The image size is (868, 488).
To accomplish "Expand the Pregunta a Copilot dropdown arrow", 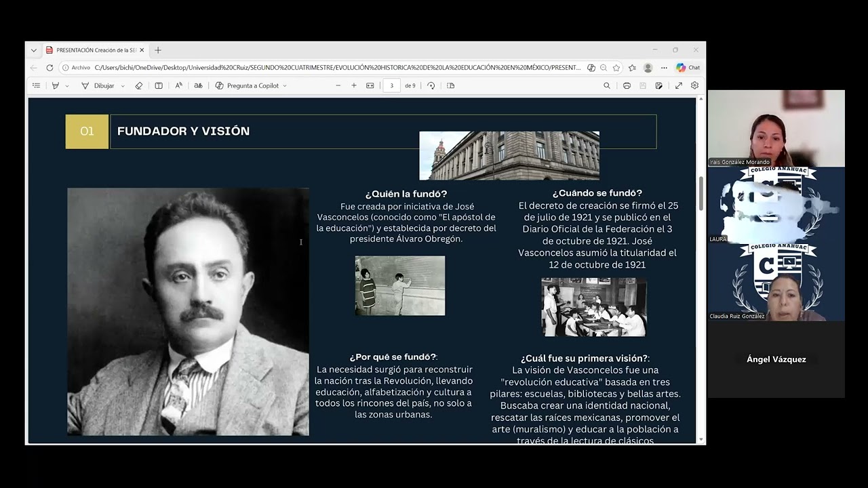I will pos(285,86).
